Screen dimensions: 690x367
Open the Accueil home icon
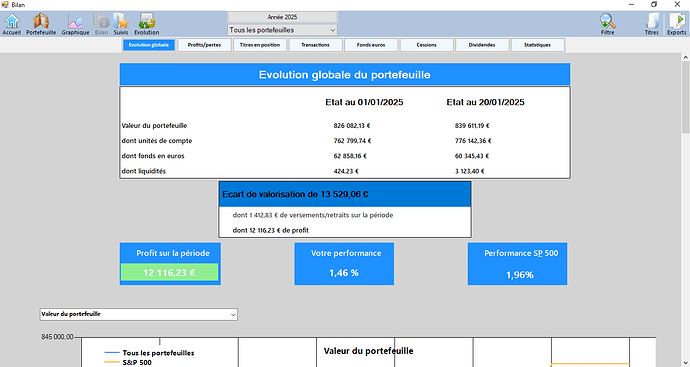(x=12, y=24)
